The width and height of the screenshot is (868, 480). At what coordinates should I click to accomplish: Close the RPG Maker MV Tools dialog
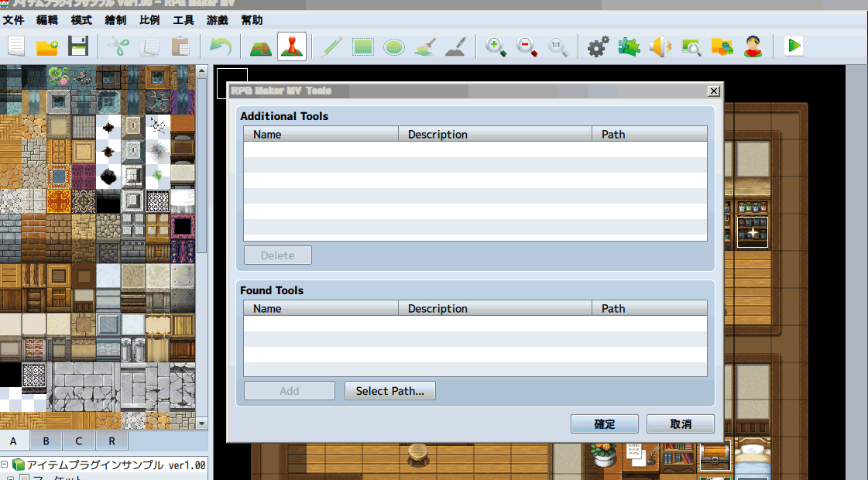pos(714,91)
